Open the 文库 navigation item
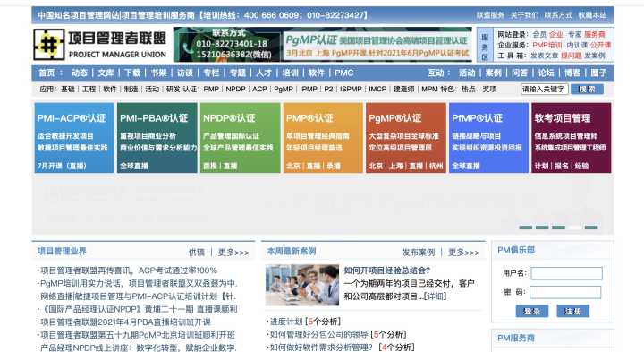Viewport: 644px width, 352px height. [106, 73]
